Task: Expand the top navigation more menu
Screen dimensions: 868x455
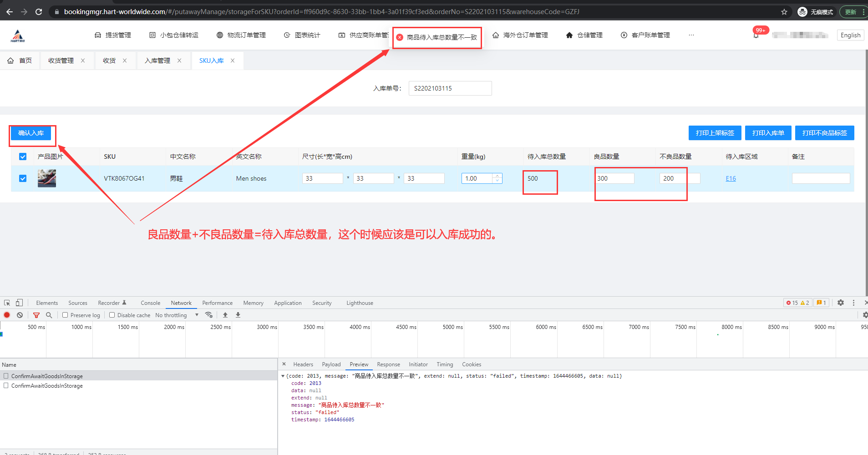Action: click(x=691, y=35)
